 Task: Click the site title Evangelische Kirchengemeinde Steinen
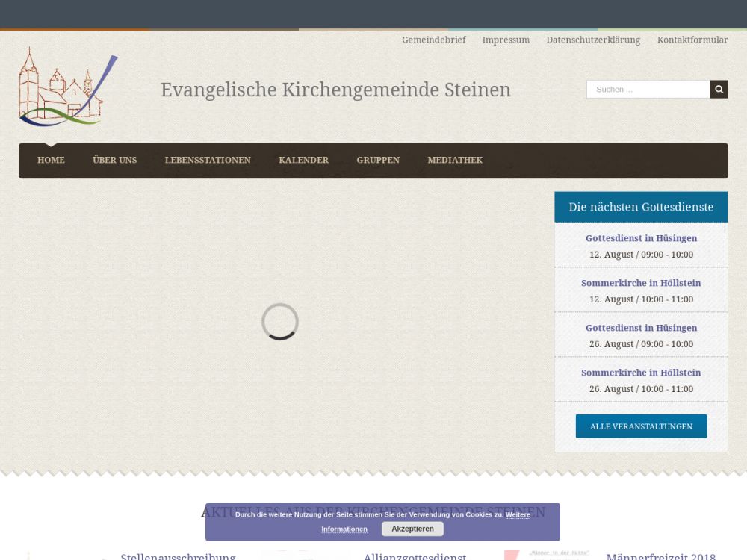point(335,90)
